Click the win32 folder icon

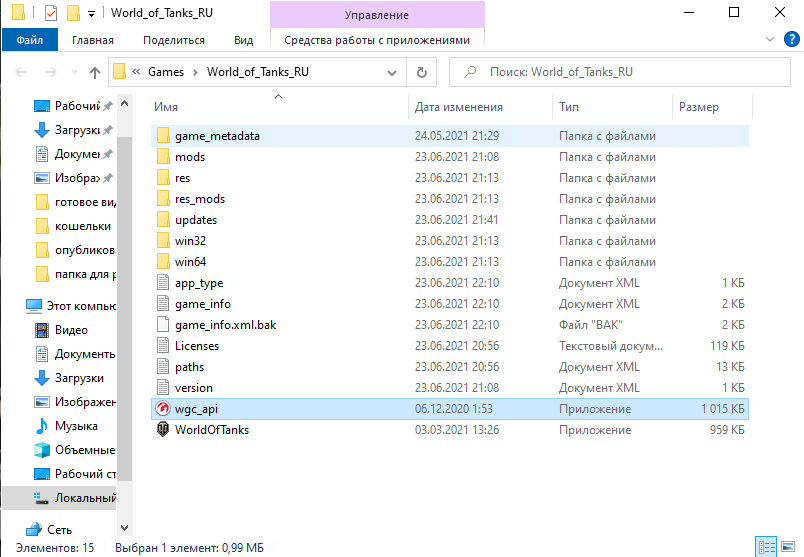[x=163, y=241]
